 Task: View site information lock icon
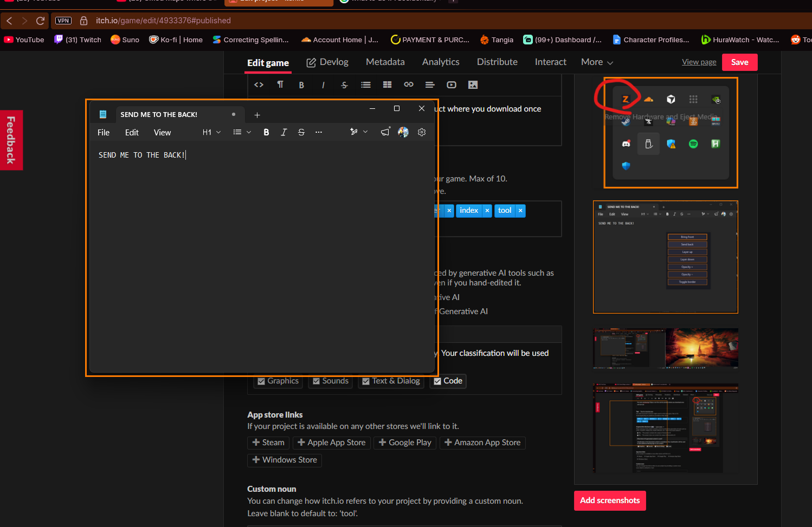[x=83, y=21]
